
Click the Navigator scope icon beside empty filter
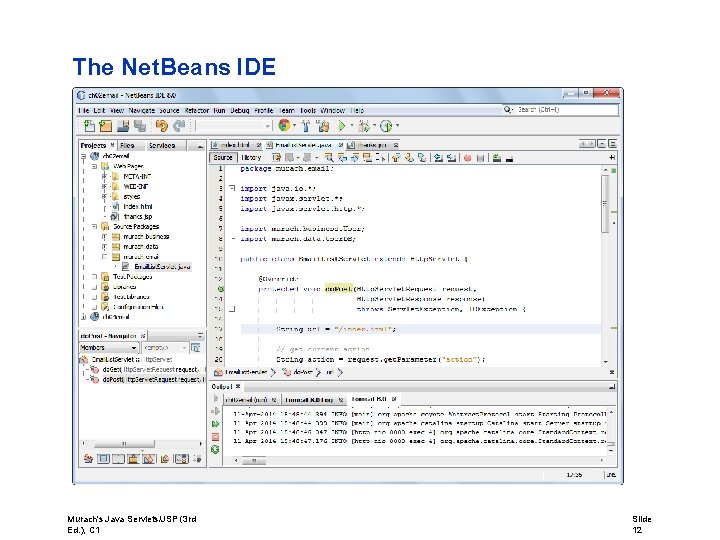point(196,348)
